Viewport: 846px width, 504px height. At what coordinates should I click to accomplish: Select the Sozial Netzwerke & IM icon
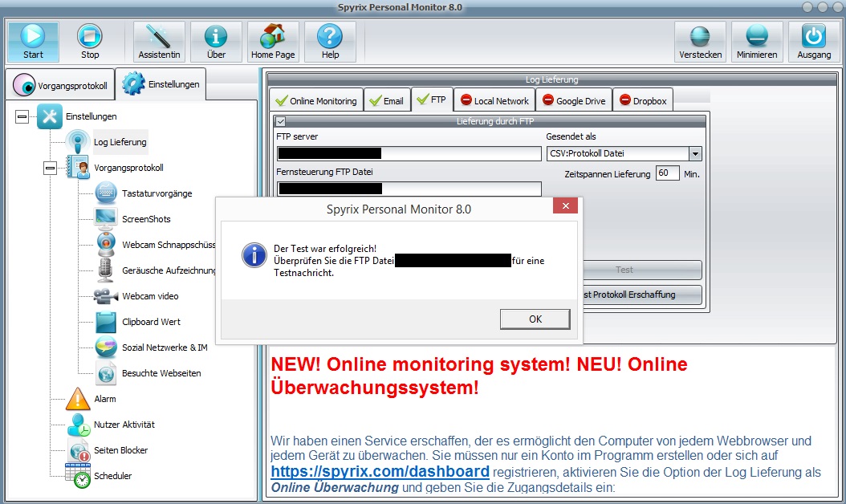pos(106,347)
